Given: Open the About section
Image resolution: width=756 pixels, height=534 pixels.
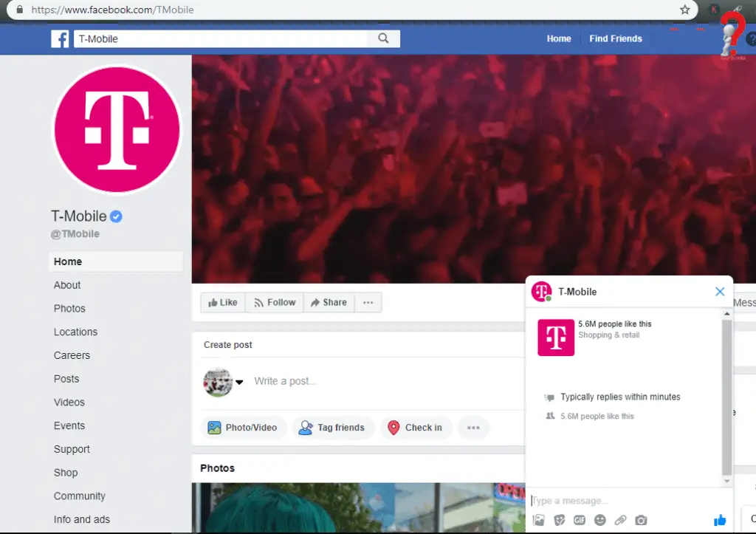Looking at the screenshot, I should coord(67,285).
